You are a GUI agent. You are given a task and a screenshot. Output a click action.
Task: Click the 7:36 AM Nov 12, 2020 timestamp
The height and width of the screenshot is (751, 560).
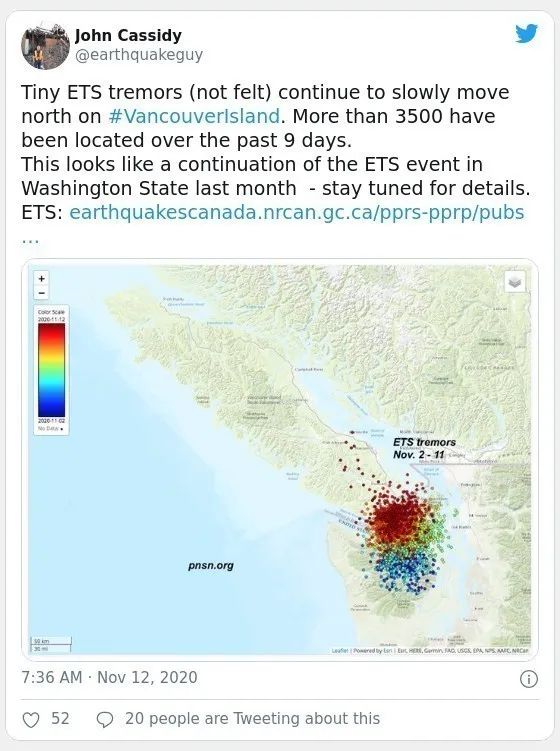pos(109,678)
